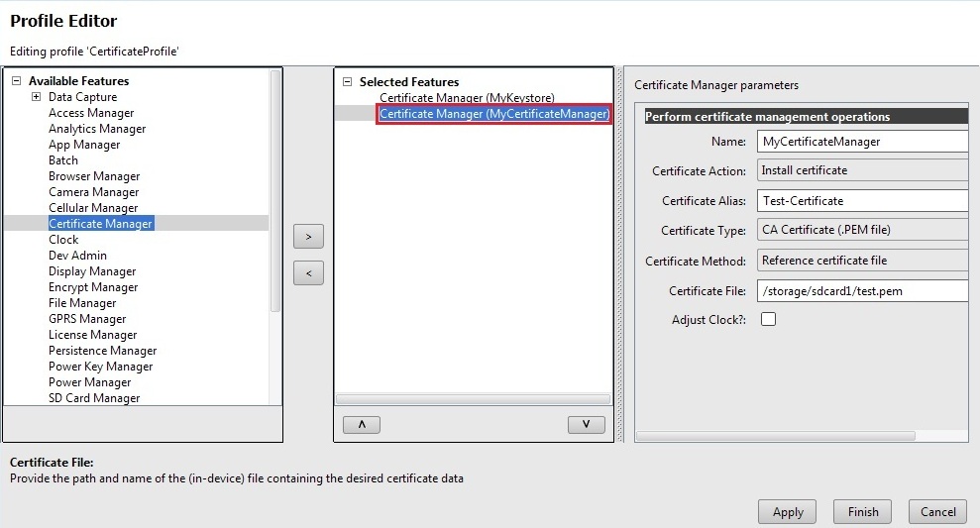Move selected feature up with caret button
980x528 pixels.
tap(361, 424)
